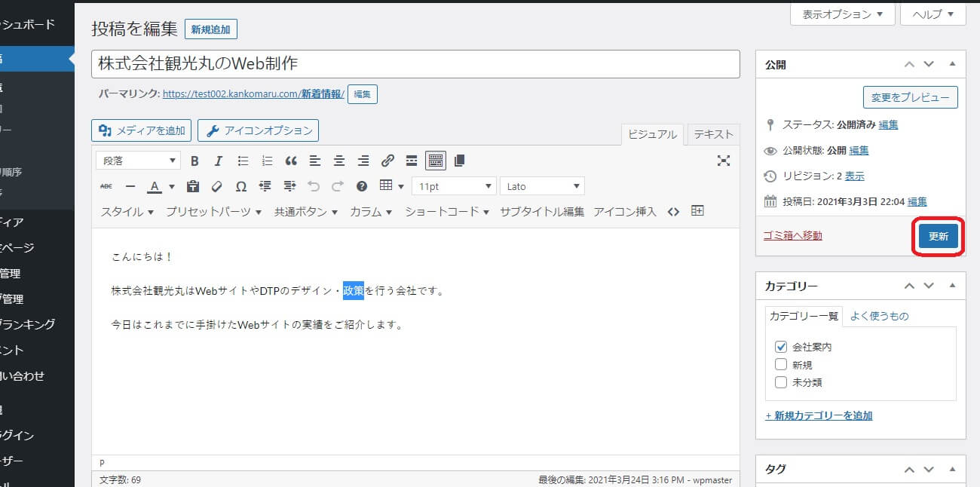This screenshot has height=487, width=980.
Task: Check the 未分類 category checkbox
Action: click(x=780, y=382)
